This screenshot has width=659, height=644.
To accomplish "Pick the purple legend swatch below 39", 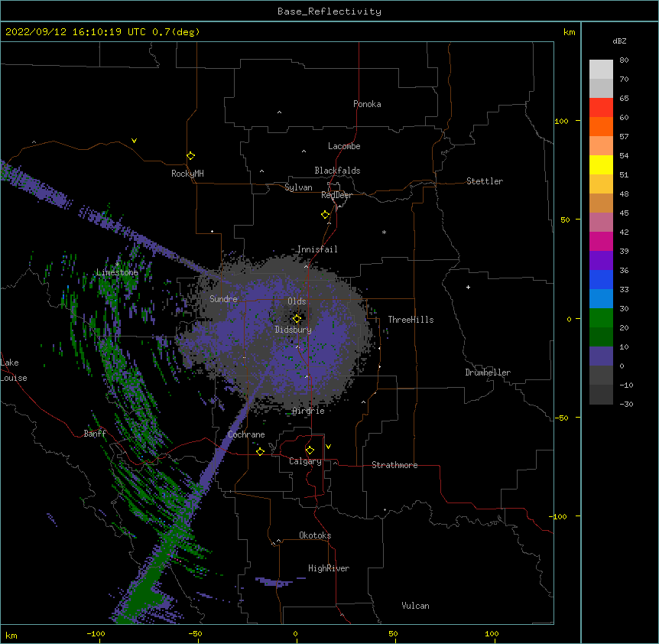I will pyautogui.click(x=601, y=261).
